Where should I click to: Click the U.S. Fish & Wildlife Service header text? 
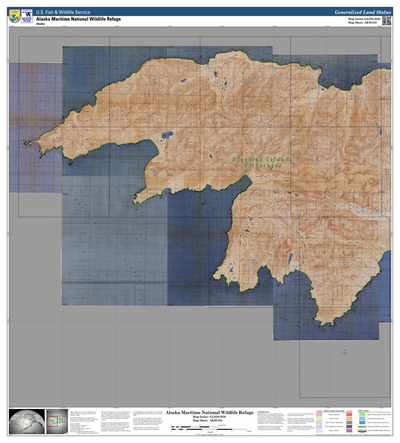coord(63,12)
